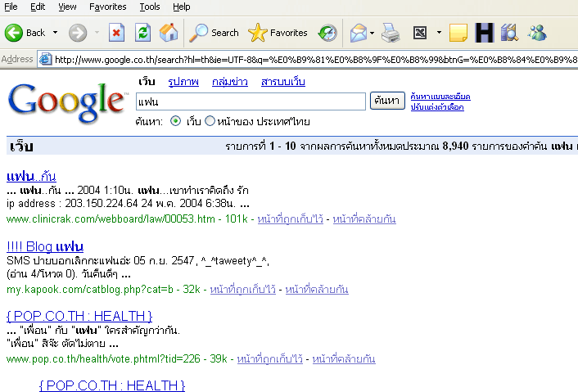
Task: Open cached page for clinicrak.com result
Action: [290, 219]
